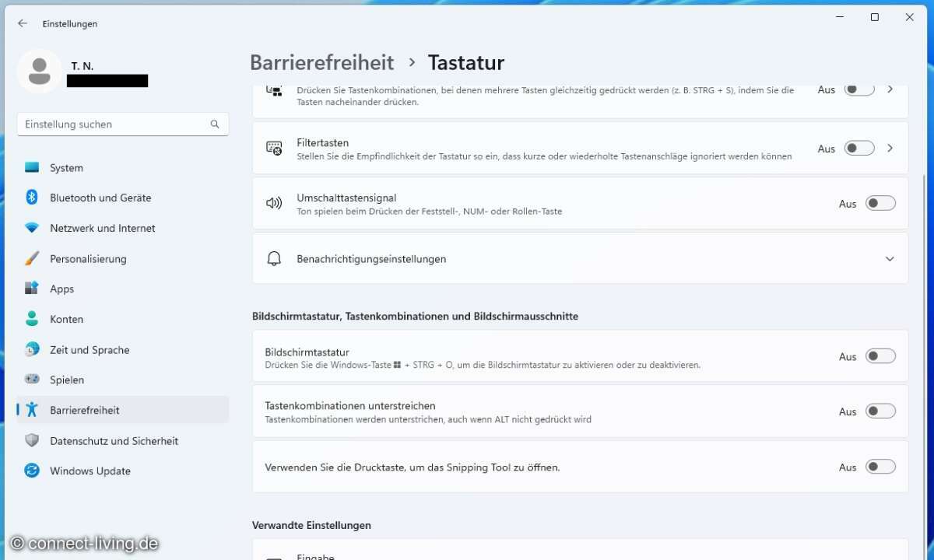Click the Einstellung suchen search field

(x=123, y=124)
